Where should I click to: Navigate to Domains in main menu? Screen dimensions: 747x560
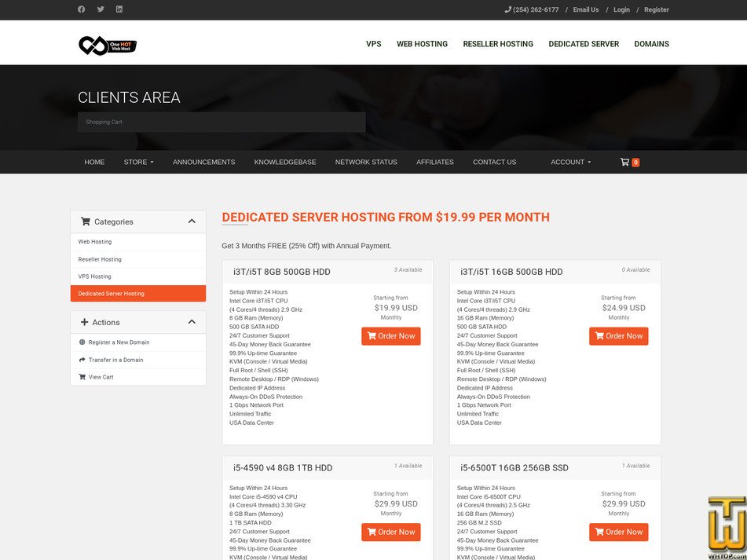click(x=651, y=44)
